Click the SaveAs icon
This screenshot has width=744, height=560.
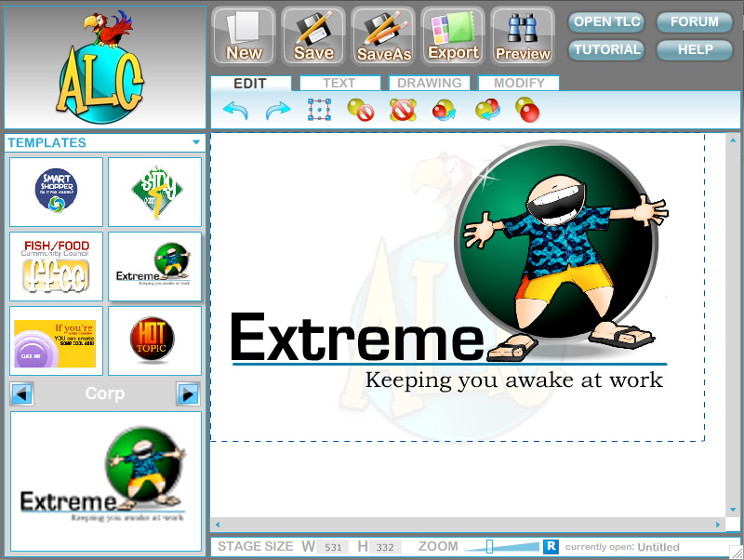click(383, 36)
